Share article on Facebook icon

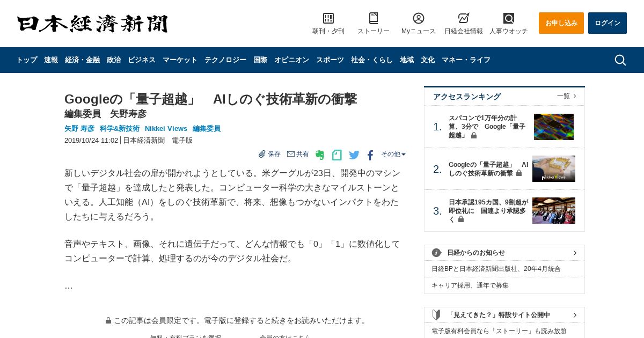click(370, 155)
